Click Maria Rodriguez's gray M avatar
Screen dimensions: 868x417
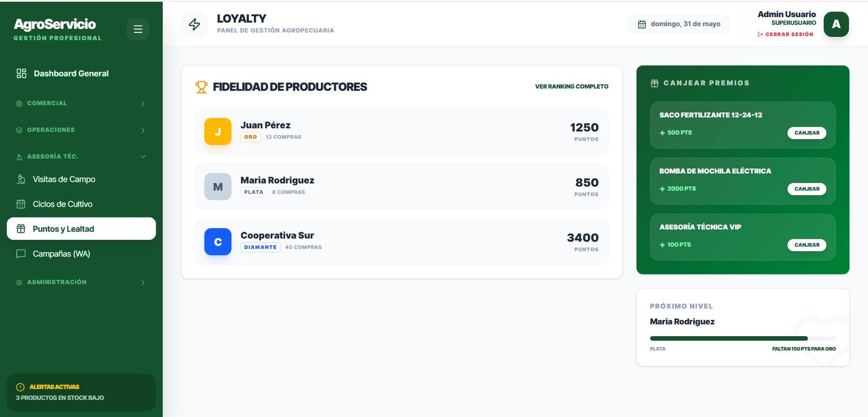click(x=218, y=187)
